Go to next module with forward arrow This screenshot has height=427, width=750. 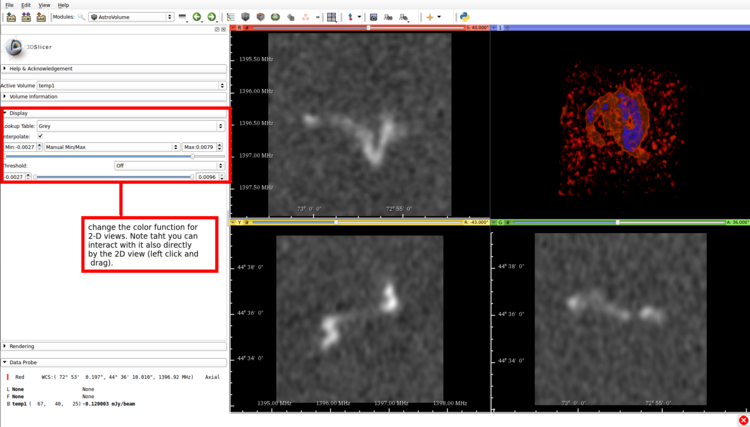click(x=211, y=17)
